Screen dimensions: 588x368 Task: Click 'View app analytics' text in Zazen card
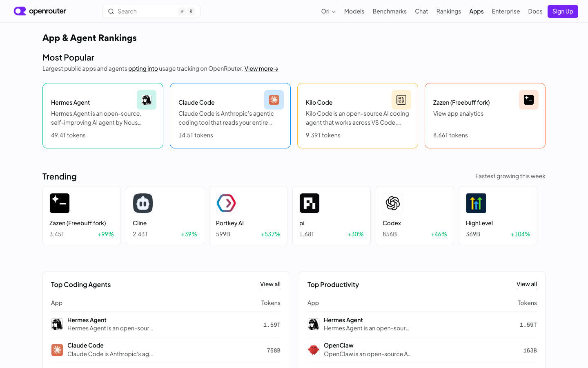pyautogui.click(x=458, y=114)
